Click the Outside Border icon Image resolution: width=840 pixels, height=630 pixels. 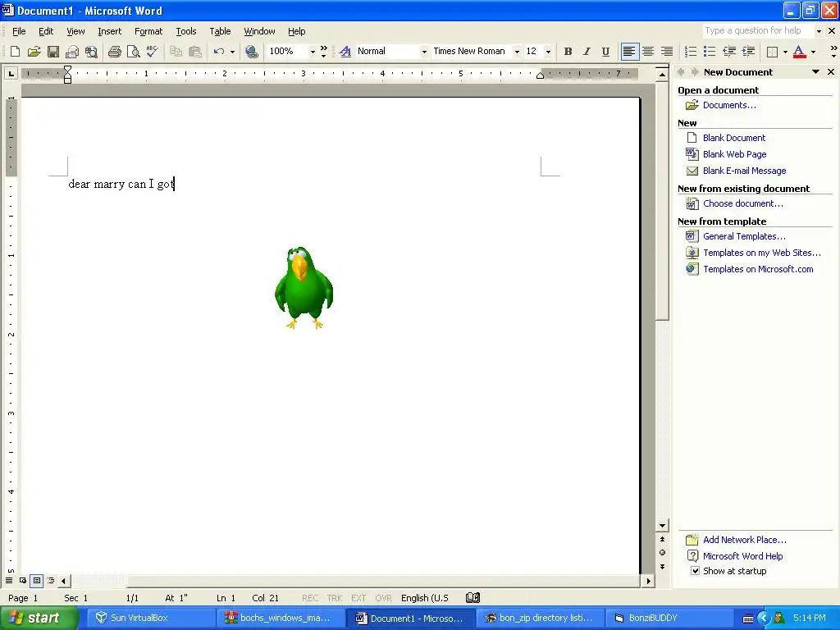pyautogui.click(x=772, y=52)
